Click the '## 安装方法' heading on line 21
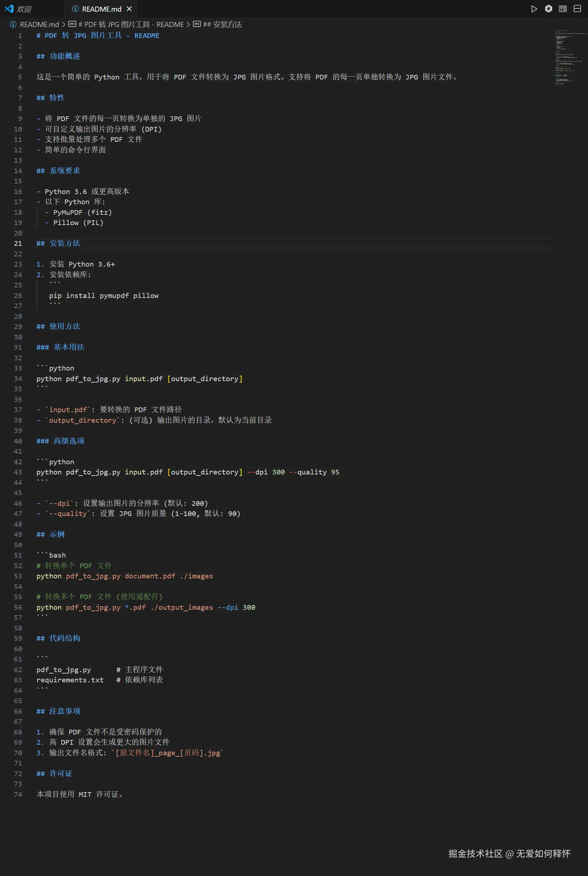 click(58, 244)
